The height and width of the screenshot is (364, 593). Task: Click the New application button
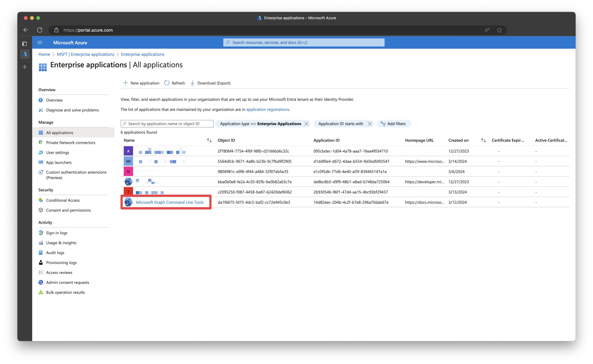click(141, 83)
